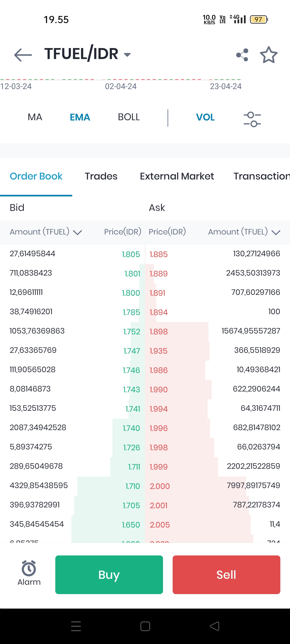This screenshot has height=644, width=290.
Task: Share the TFUEL/IDR market
Action: coord(242,55)
